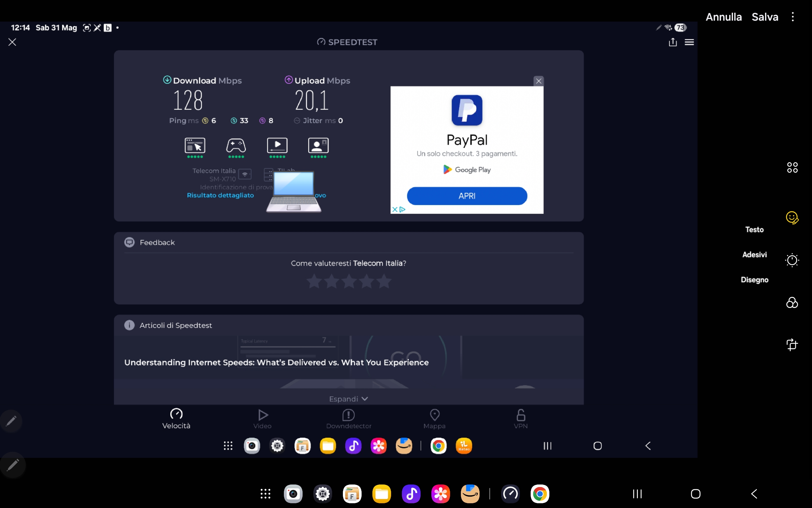812x508 pixels.
Task: Open the Risultato dettagliato link
Action: (x=220, y=195)
